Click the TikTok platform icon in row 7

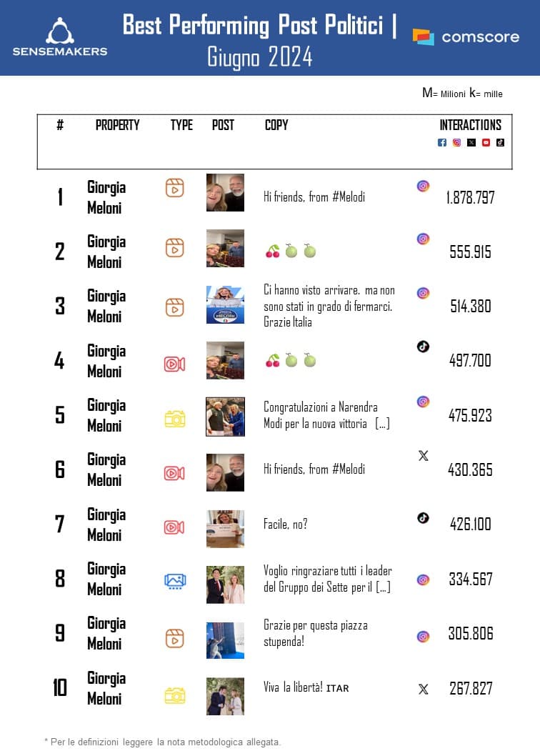click(x=423, y=518)
